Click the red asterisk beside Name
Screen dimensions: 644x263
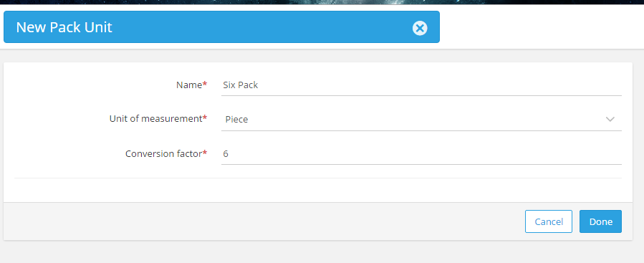coord(205,84)
